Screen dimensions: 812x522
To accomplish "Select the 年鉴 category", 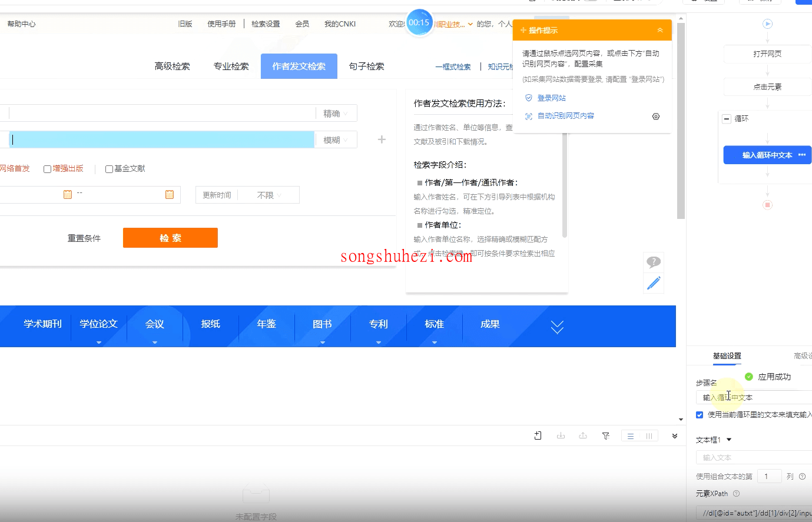I will (x=267, y=324).
